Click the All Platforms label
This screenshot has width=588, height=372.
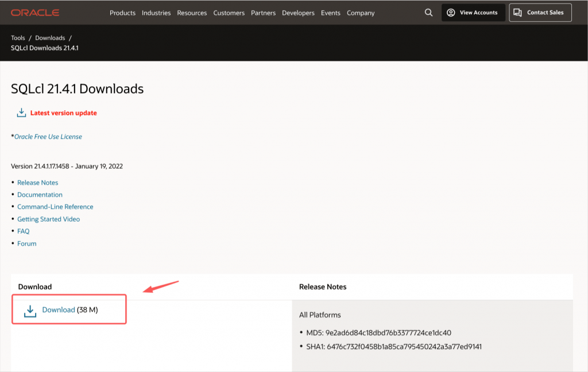320,315
